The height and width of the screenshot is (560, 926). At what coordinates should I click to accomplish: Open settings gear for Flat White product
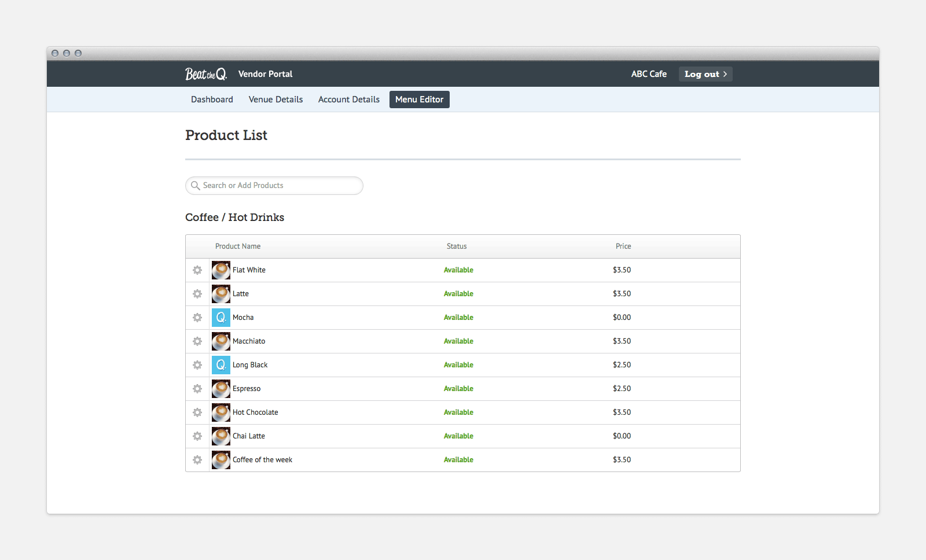point(197,270)
